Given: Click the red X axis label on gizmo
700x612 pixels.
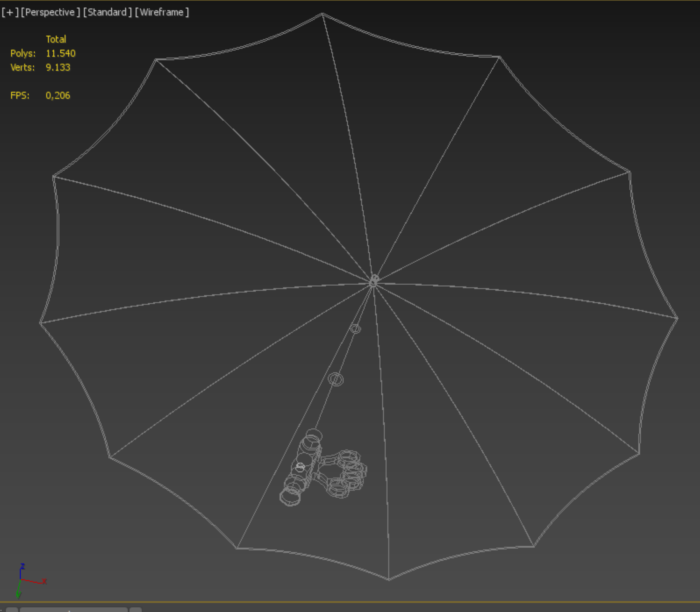Looking at the screenshot, I should tap(44, 581).
